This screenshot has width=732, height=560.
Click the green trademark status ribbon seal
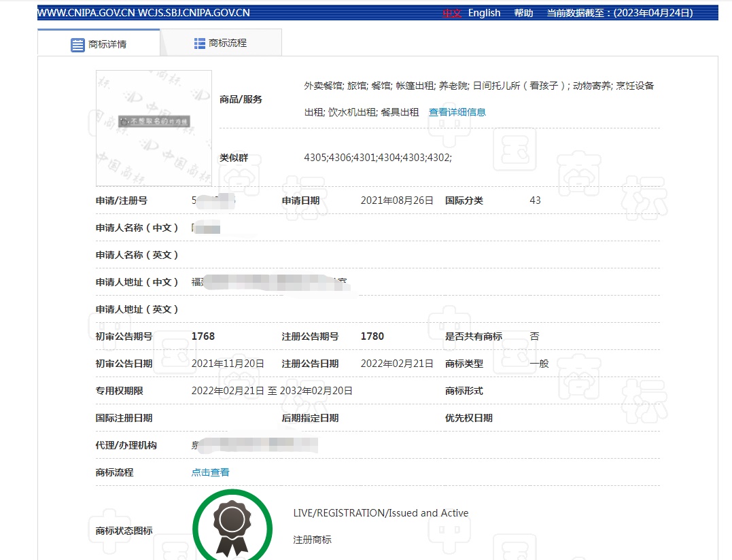pyautogui.click(x=232, y=527)
